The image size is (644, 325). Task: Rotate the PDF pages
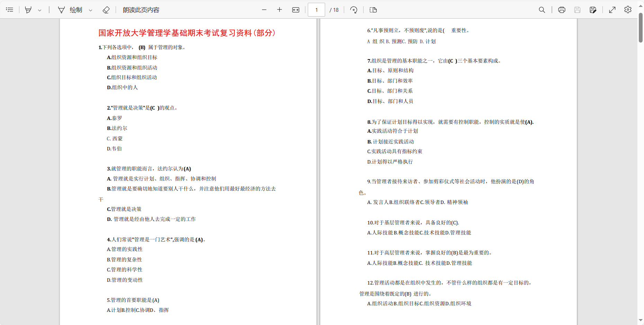coord(354,10)
